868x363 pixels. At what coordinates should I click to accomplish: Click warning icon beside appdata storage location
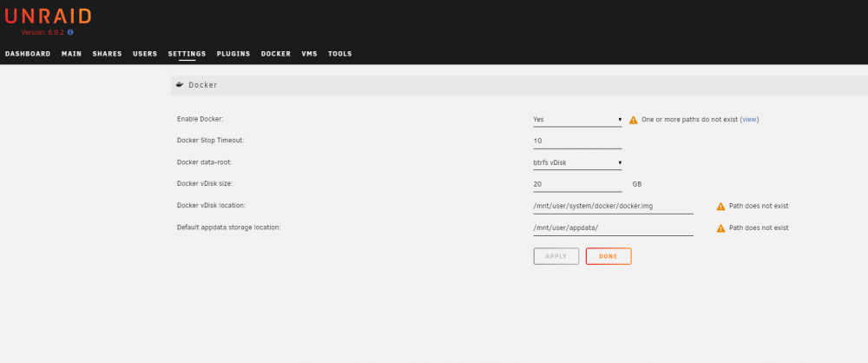coord(720,228)
